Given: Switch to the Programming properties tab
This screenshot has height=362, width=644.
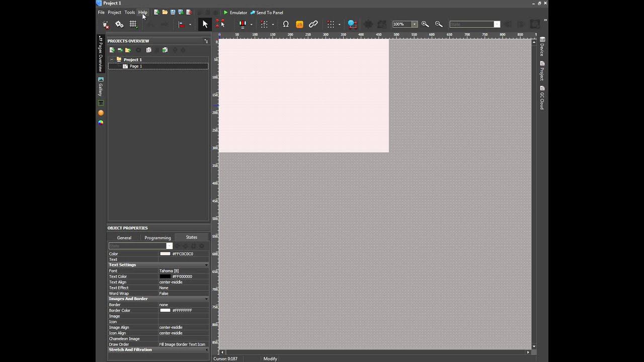Looking at the screenshot, I should pyautogui.click(x=157, y=238).
